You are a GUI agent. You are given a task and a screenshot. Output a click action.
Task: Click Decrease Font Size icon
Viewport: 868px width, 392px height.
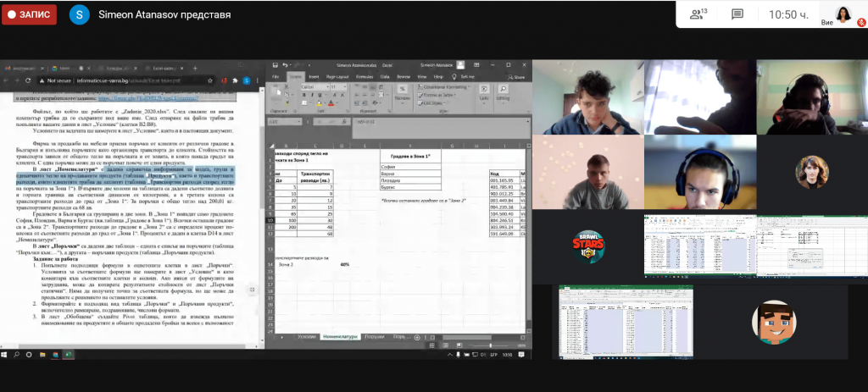click(x=342, y=95)
